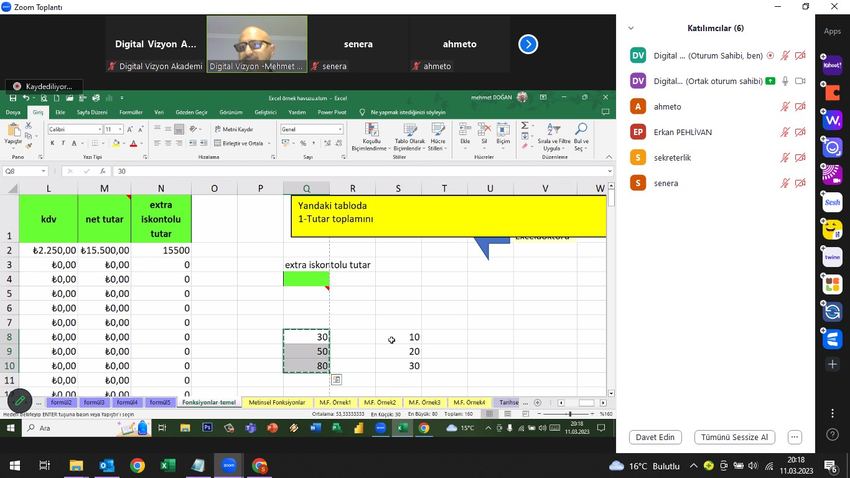Click the Görünüm ribbon tab
This screenshot has height=478, width=850.
point(230,112)
